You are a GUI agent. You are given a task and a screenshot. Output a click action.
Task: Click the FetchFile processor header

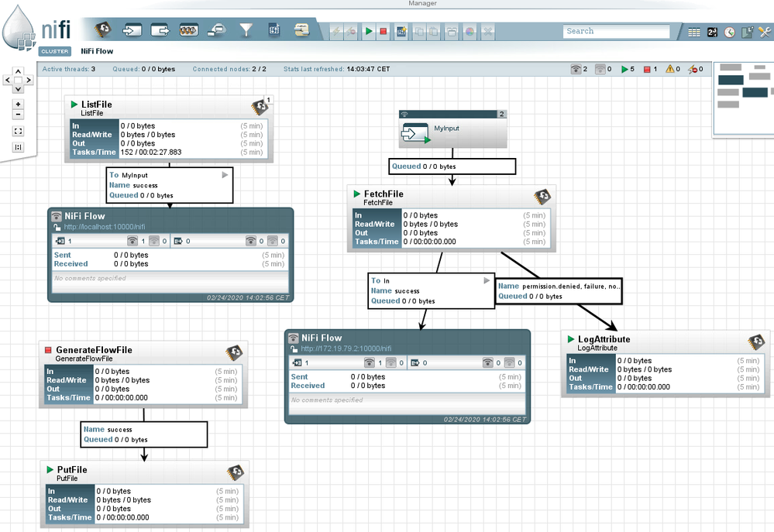[x=451, y=197]
